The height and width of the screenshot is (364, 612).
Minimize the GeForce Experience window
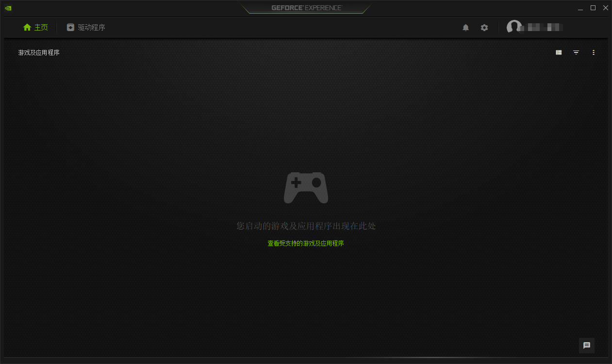pos(580,8)
